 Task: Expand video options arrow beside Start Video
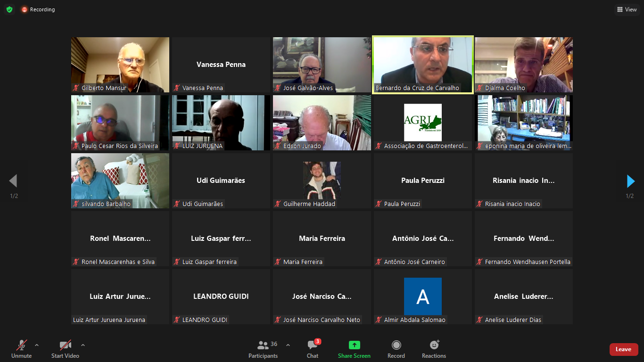click(83, 345)
